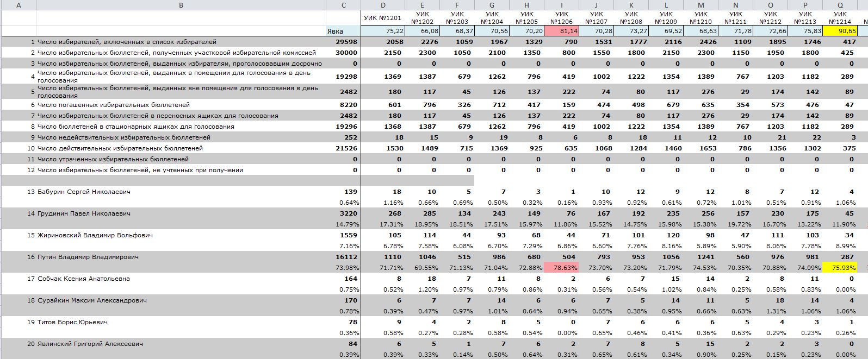Viewport: 868px width, 359px height.
Task: Select turnout value 75,22
Action: point(383,31)
